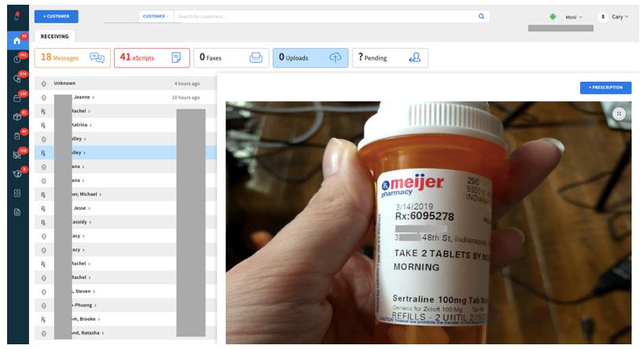Open the Cary user account menu
The height and width of the screenshot is (349, 644).
point(614,17)
